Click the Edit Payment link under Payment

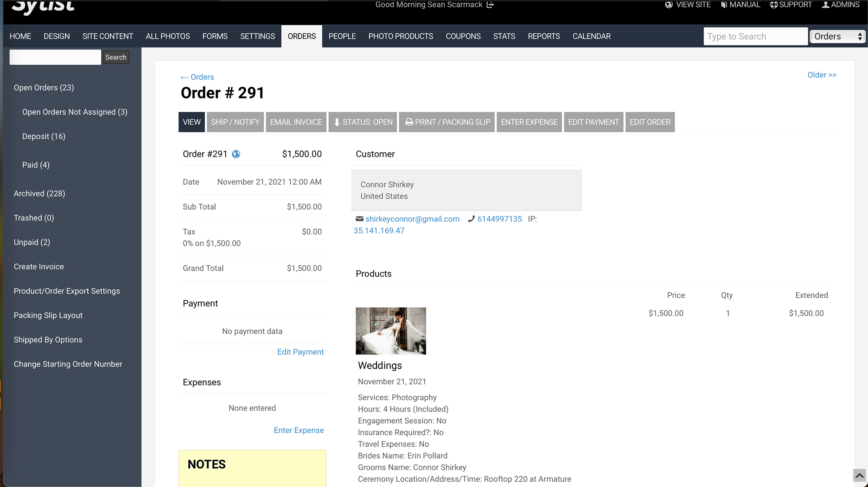pos(301,352)
